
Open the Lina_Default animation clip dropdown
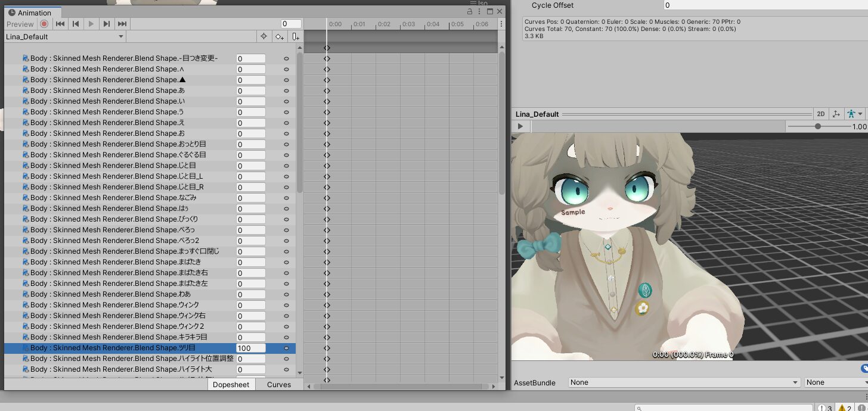64,36
